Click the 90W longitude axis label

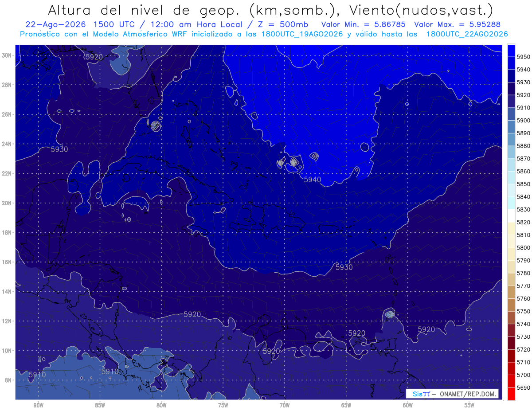39,405
